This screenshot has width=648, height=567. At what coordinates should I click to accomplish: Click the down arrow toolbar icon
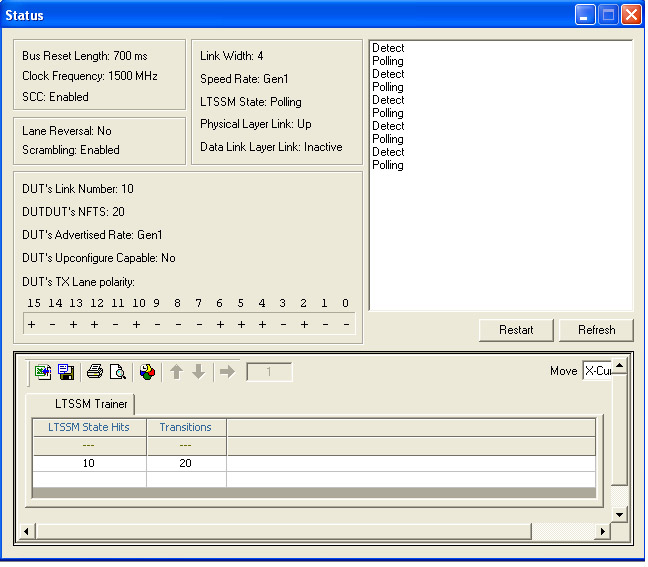pos(199,373)
